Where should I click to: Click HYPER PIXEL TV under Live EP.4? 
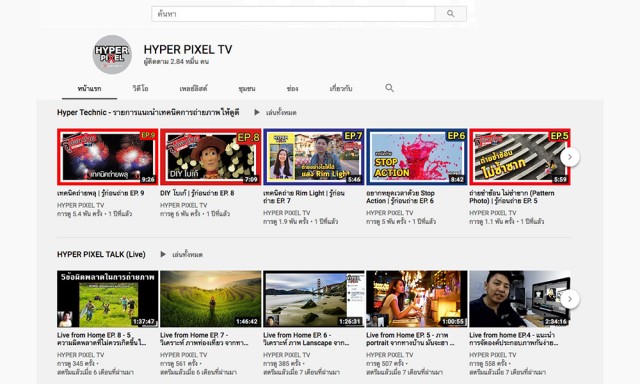coord(493,355)
